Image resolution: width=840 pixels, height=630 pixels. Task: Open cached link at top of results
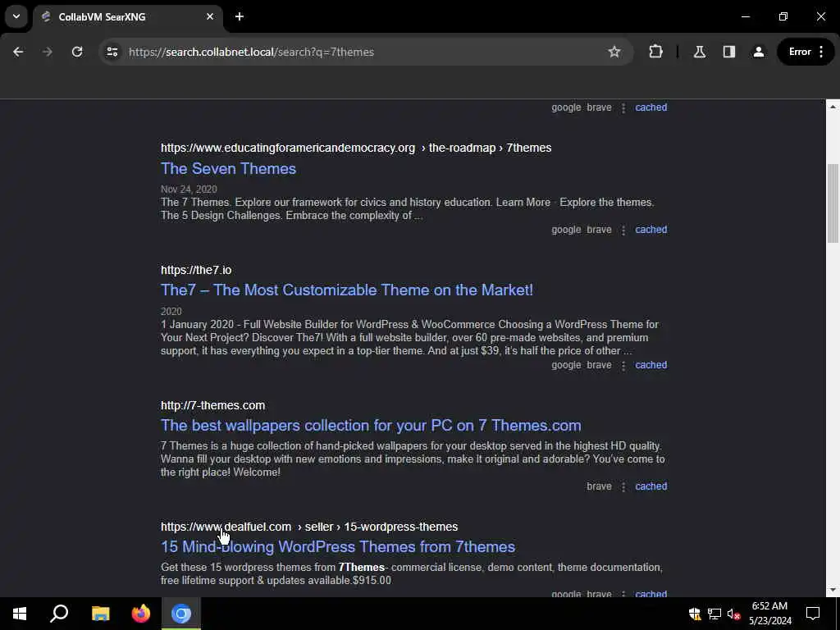651,107
